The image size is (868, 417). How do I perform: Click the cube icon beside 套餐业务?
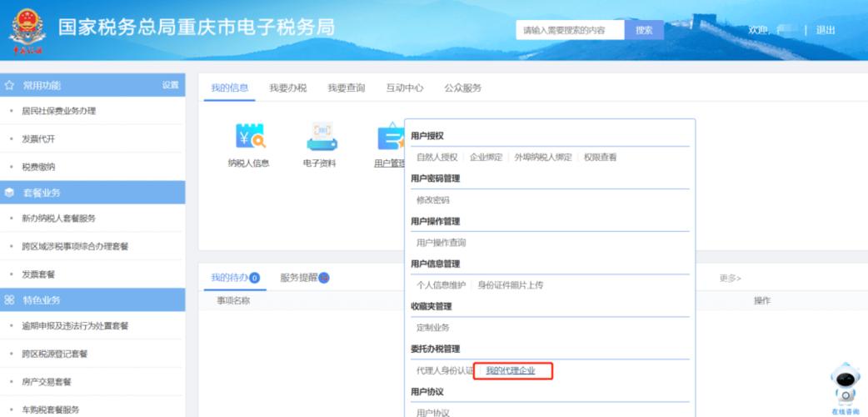[x=9, y=193]
